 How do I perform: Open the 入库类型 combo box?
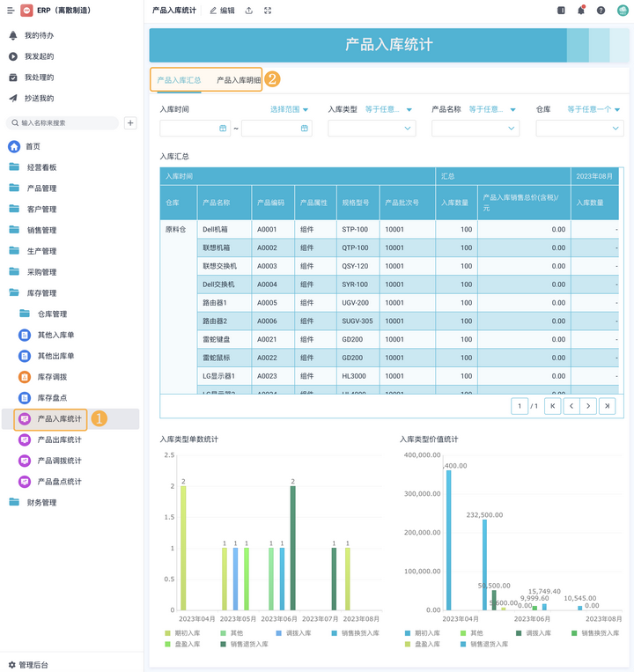click(372, 129)
